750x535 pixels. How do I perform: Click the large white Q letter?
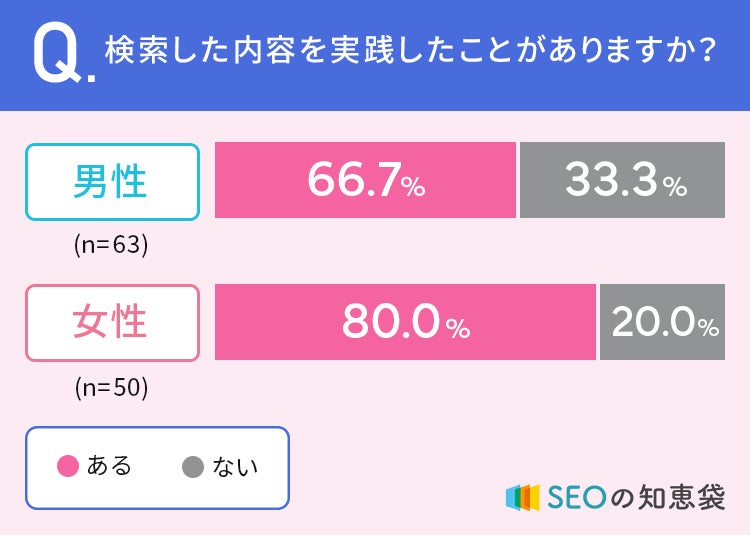[x=57, y=54]
